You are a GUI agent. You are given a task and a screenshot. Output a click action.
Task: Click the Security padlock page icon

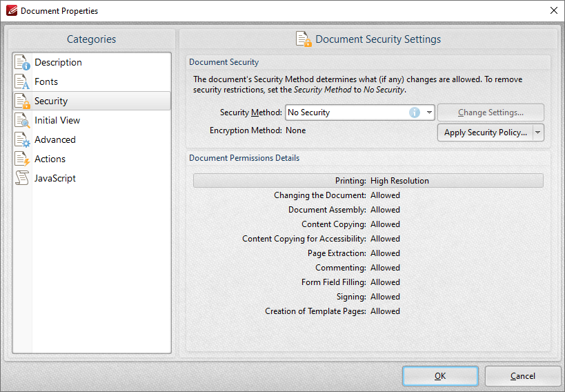pyautogui.click(x=22, y=101)
